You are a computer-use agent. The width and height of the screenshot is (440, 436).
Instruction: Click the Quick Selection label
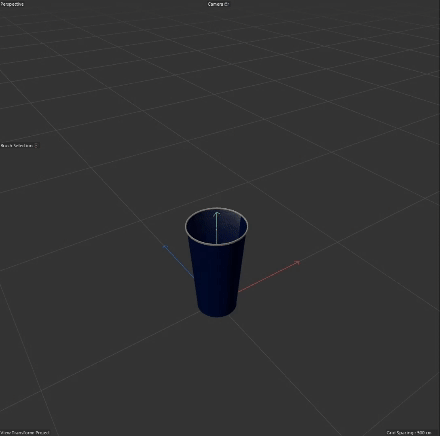[x=17, y=146]
